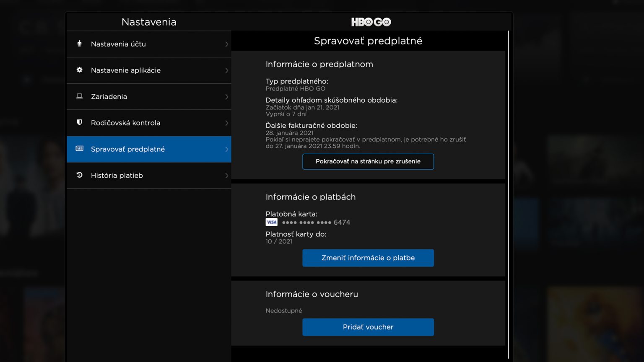Click the Platnosť karty do label
The height and width of the screenshot is (362, 644).
coord(296,234)
